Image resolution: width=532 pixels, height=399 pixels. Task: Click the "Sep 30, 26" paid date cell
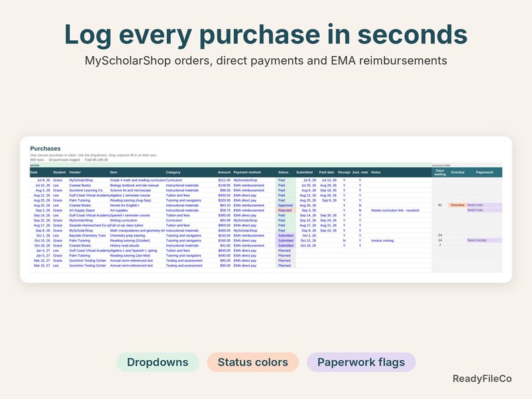click(x=328, y=216)
